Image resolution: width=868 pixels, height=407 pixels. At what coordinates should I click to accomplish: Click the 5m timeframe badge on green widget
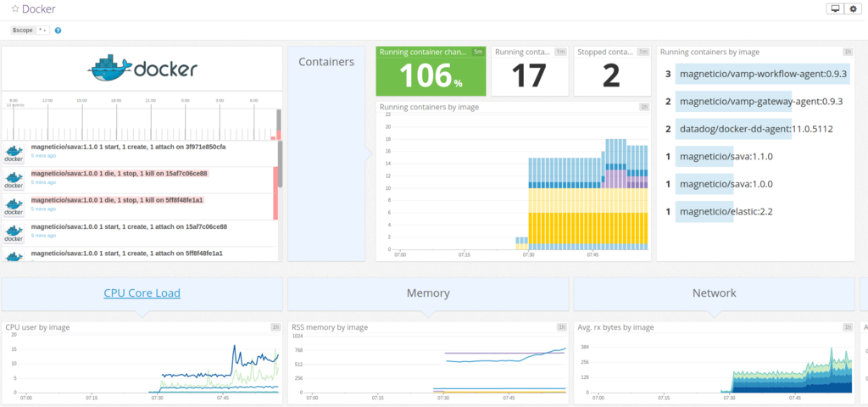478,52
